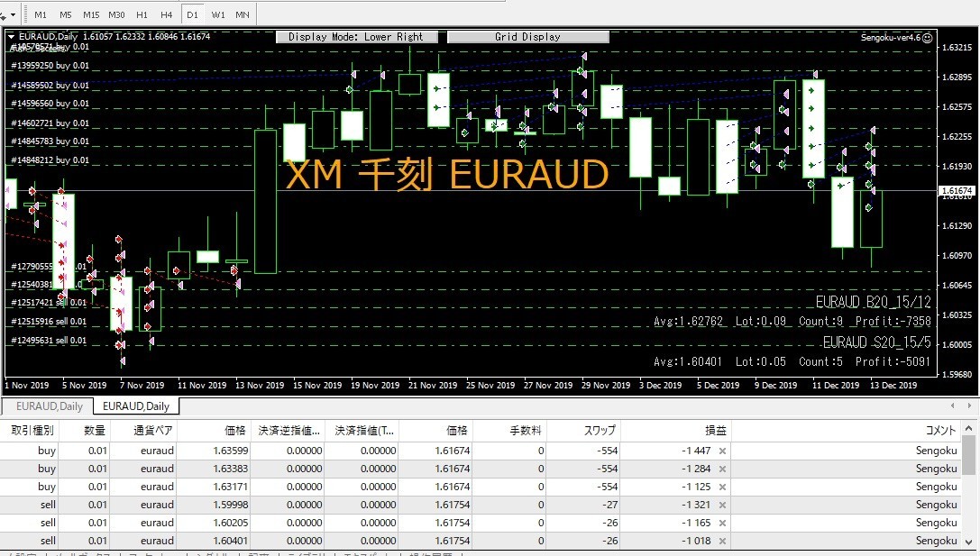Select the sell row with price 1.59998
The width and height of the screenshot is (980, 556).
point(481,505)
